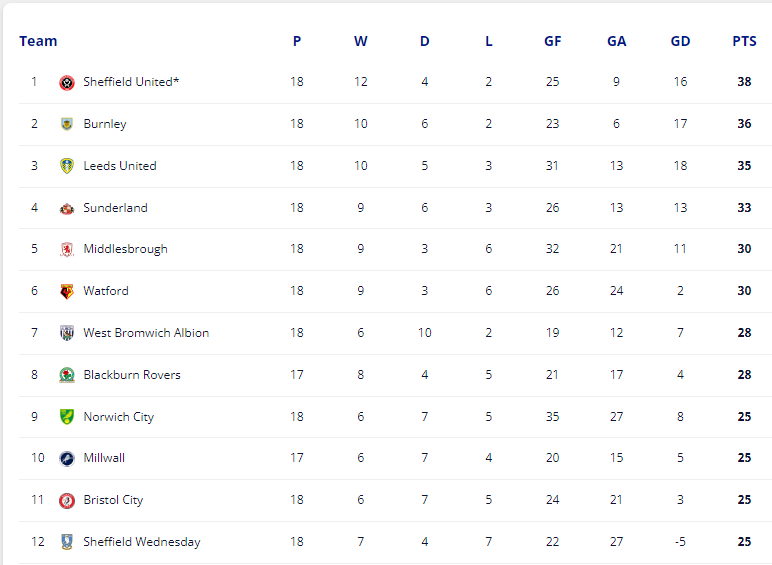Select the GF column header

tap(552, 41)
